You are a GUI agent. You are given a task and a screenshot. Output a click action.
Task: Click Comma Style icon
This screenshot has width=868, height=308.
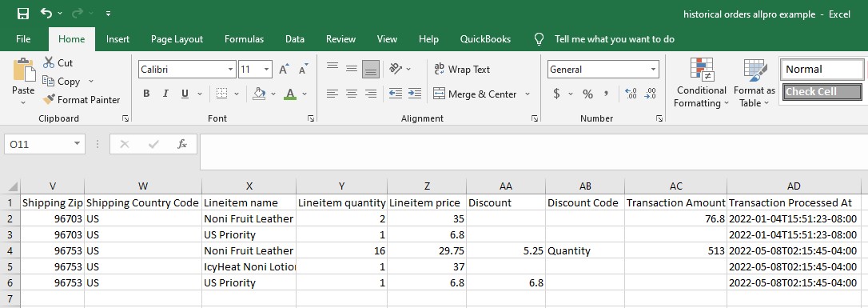(x=607, y=94)
